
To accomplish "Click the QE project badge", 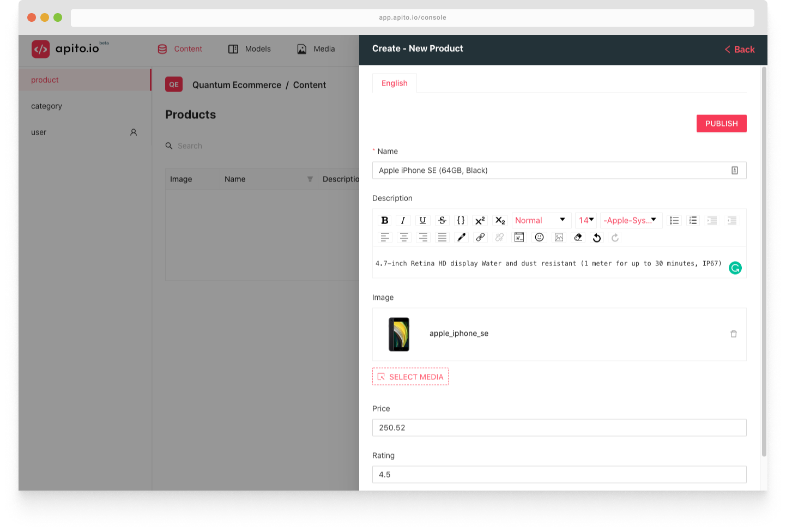I will [x=174, y=84].
